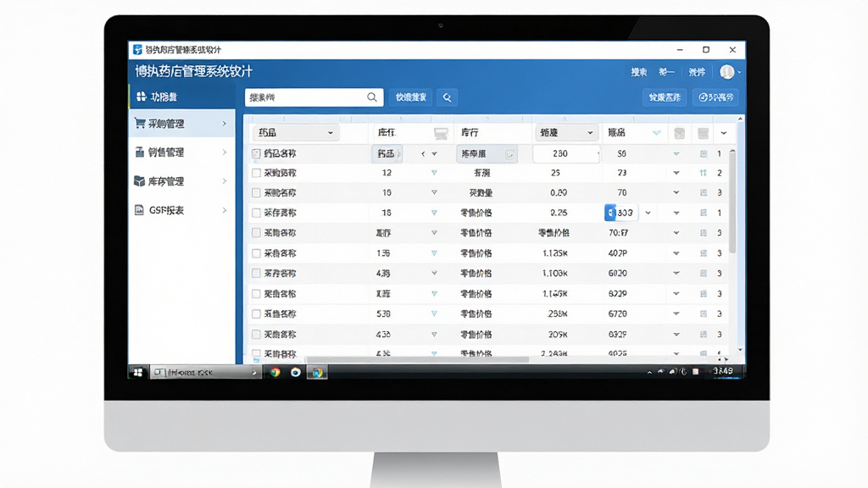This screenshot has height=488, width=868.
Task: Click the button in the 280 row's third column
Action: 487,154
